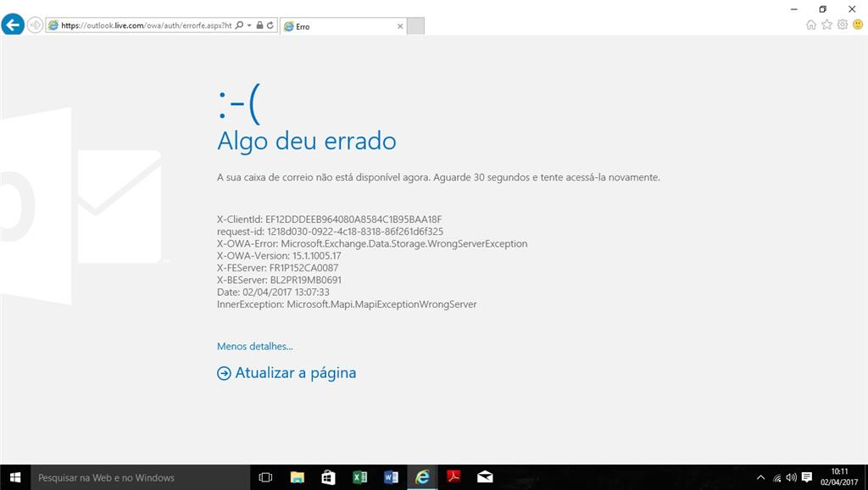Go back with the browser Back arrow
The width and height of the screenshot is (868, 490).
click(x=13, y=25)
